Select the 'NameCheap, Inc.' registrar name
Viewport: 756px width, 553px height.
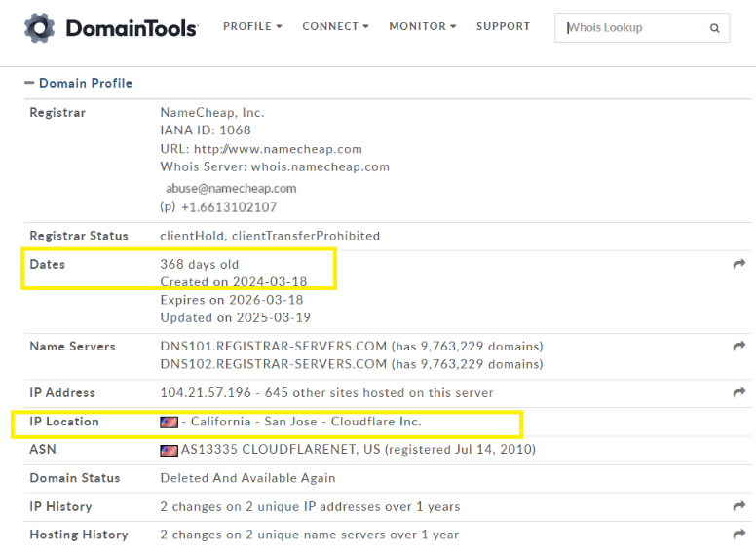point(212,113)
